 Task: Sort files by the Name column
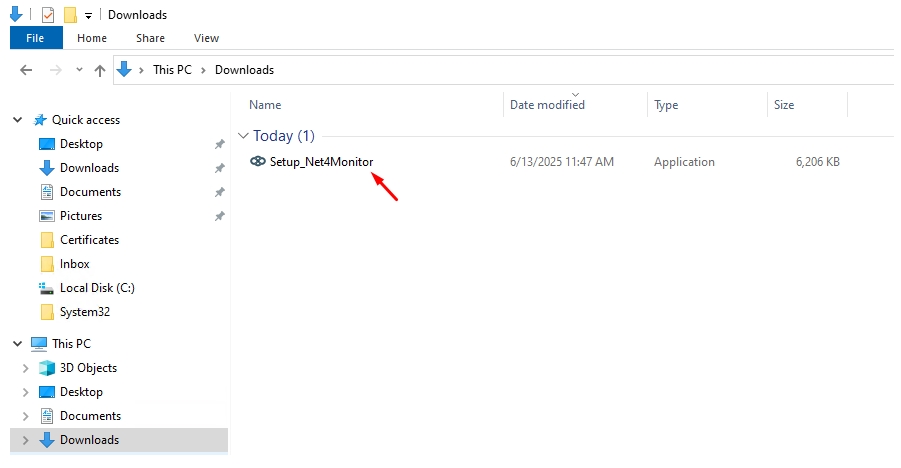(265, 105)
